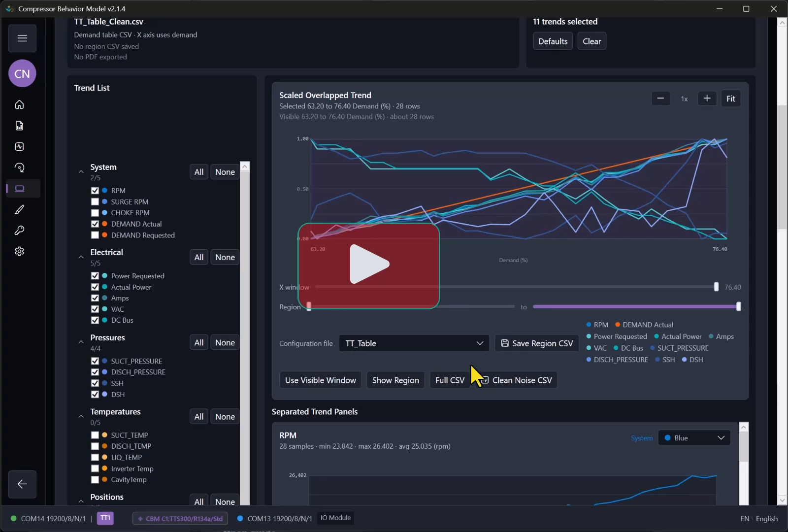Click the CN user avatar
788x532 pixels.
pyautogui.click(x=22, y=74)
